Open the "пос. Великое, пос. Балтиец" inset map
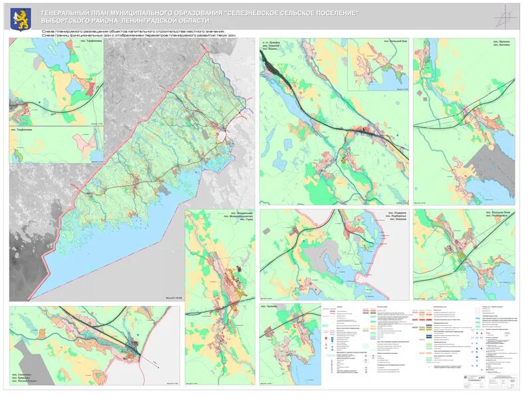 point(464,122)
